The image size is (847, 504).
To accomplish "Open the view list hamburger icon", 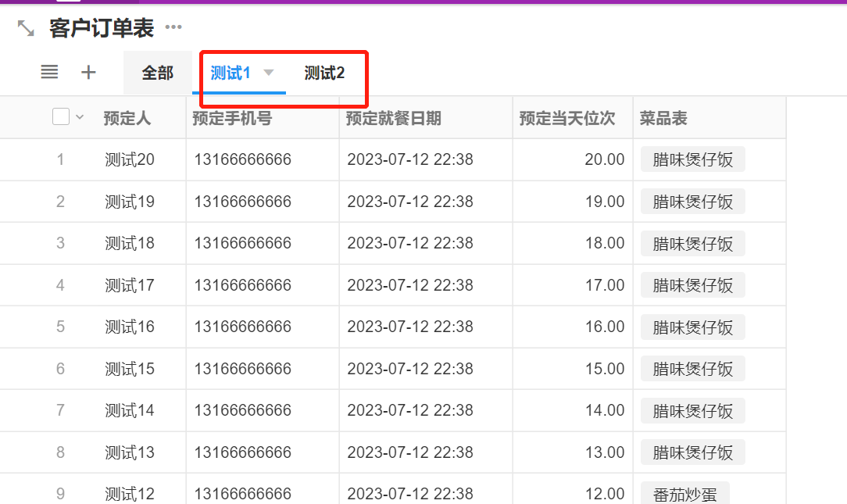I will [49, 72].
